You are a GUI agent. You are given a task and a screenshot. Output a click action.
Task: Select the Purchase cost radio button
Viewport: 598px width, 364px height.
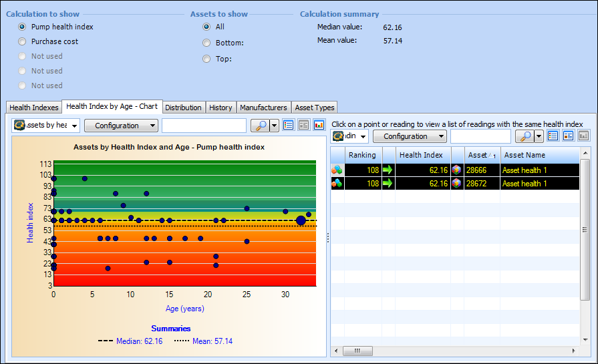coord(23,41)
